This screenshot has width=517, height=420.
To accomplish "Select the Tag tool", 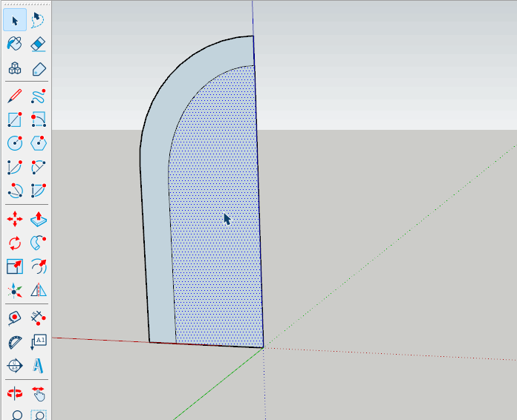I will [38, 68].
